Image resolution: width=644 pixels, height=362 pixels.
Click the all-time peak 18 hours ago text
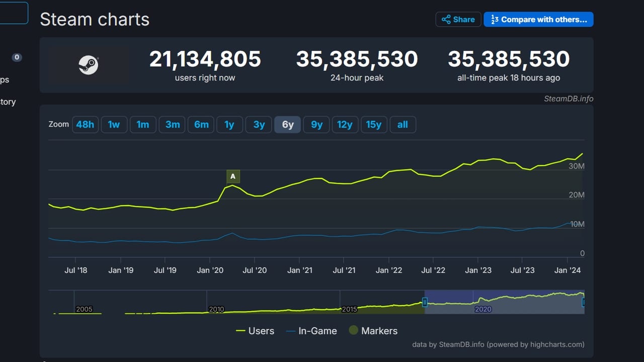click(509, 78)
